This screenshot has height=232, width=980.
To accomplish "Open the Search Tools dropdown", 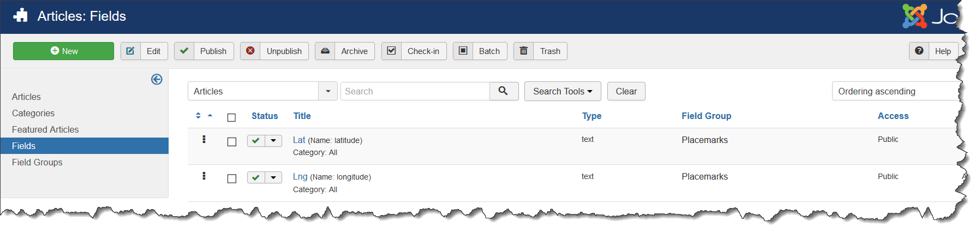I will (563, 91).
